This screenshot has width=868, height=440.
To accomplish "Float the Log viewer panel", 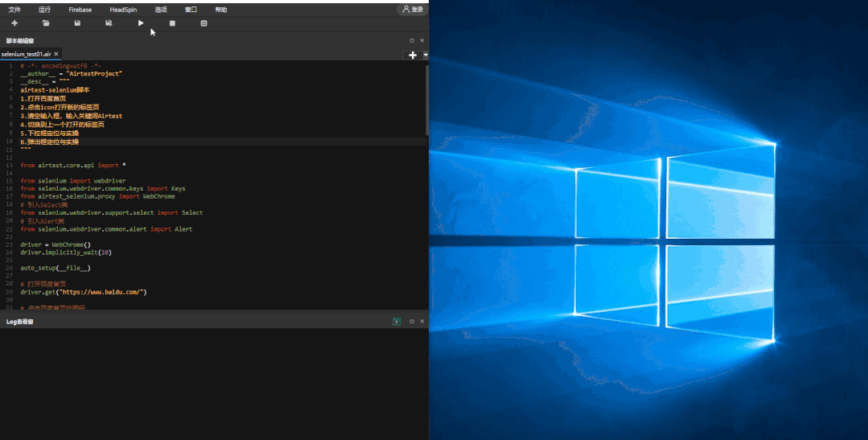I will [411, 321].
